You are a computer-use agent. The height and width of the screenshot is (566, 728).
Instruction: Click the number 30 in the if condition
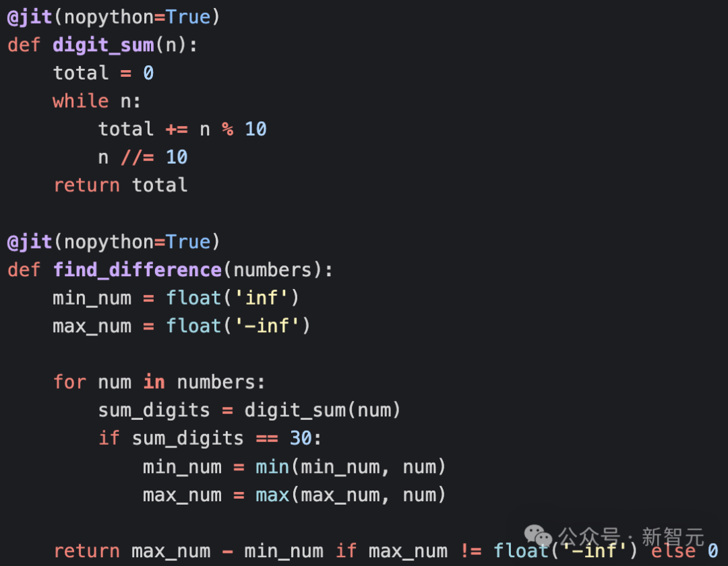[301, 439]
